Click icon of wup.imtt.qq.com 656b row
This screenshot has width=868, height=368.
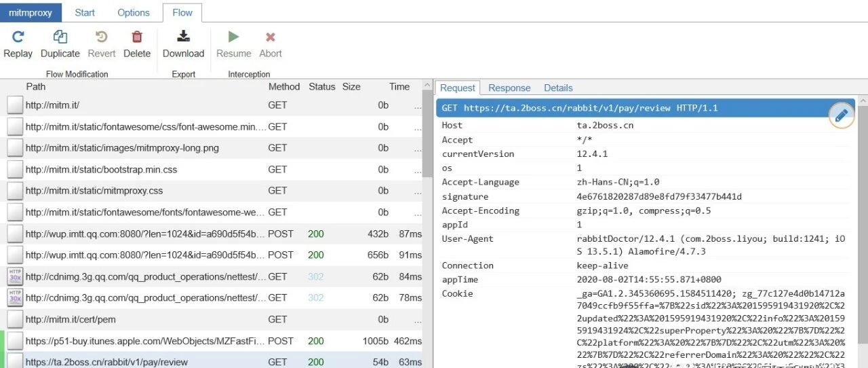click(x=15, y=255)
